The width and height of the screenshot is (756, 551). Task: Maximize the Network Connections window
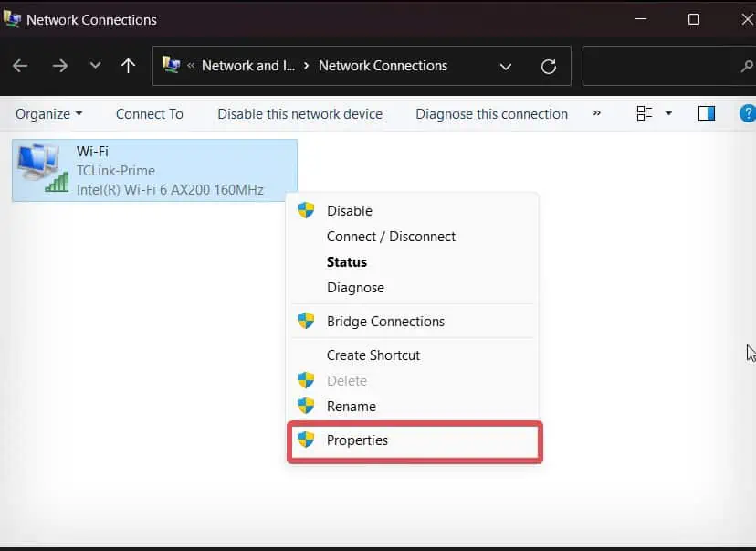point(693,19)
